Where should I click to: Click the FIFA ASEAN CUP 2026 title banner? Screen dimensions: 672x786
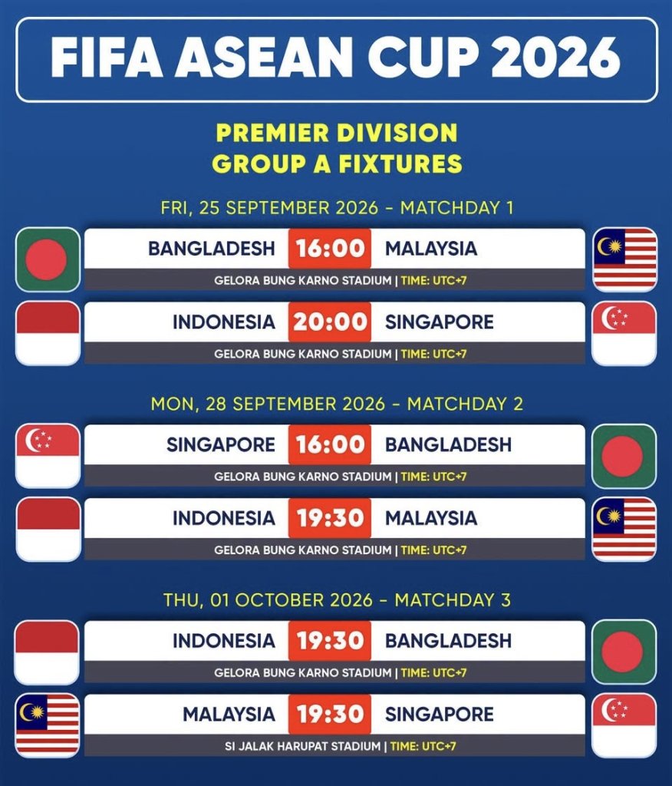336,59
